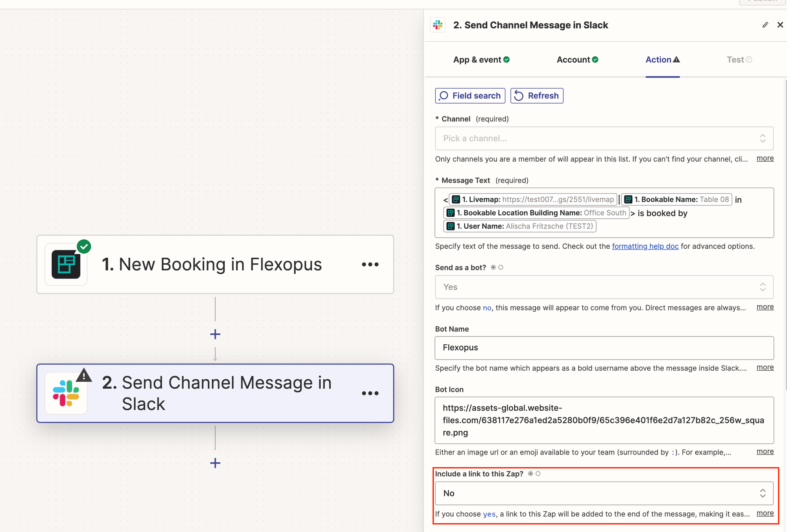Click into the Bot Name field

pos(604,348)
